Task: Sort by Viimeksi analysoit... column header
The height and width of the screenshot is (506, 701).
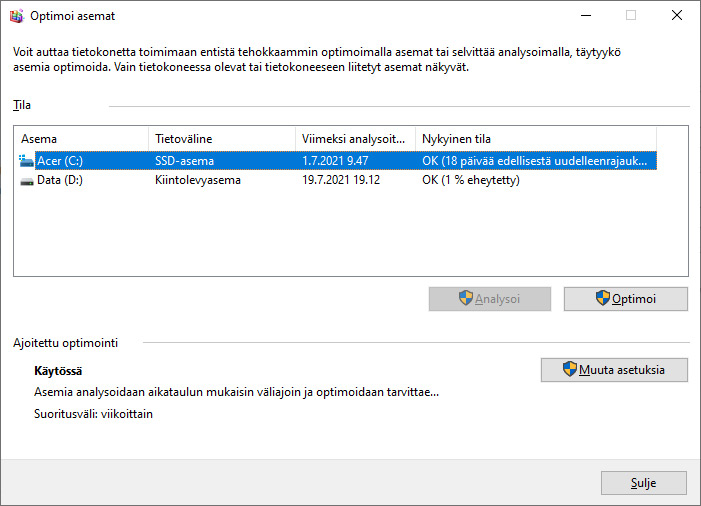Action: tap(355, 139)
